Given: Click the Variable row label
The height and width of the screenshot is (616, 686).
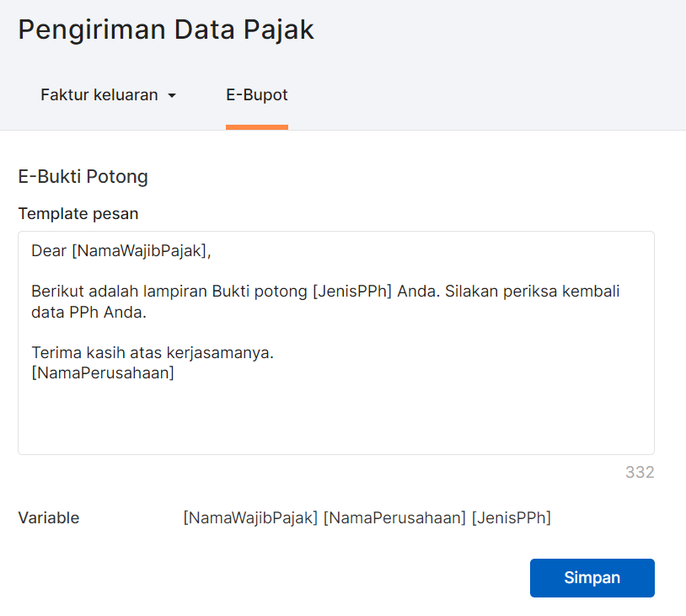Looking at the screenshot, I should point(49,518).
